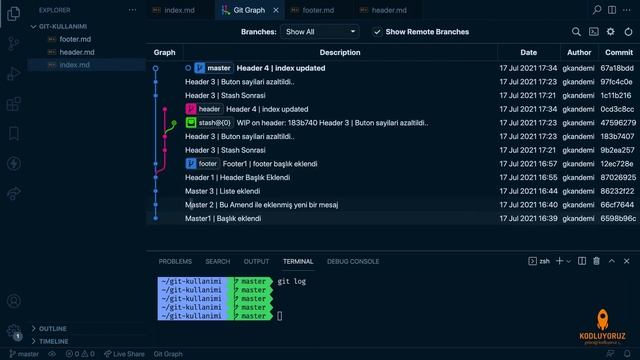Open the lightning bolt activity bar icon
Viewport: 640px width, 360px height.
[13, 163]
